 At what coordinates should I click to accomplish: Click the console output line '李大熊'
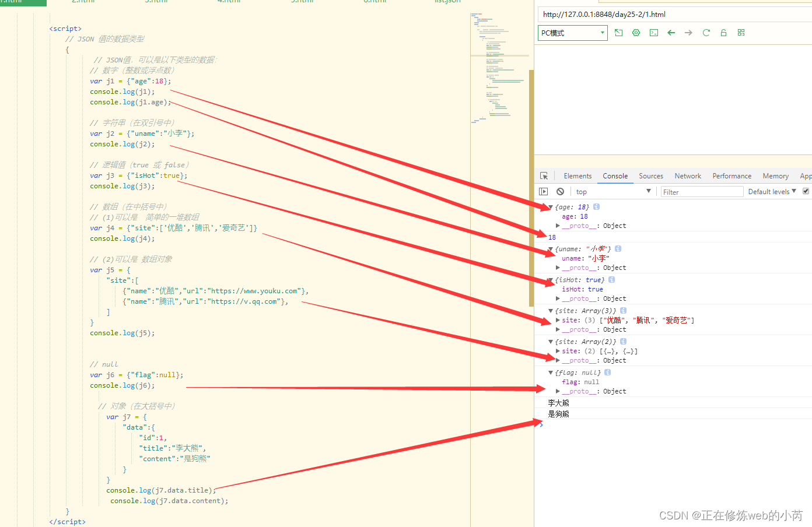558,403
